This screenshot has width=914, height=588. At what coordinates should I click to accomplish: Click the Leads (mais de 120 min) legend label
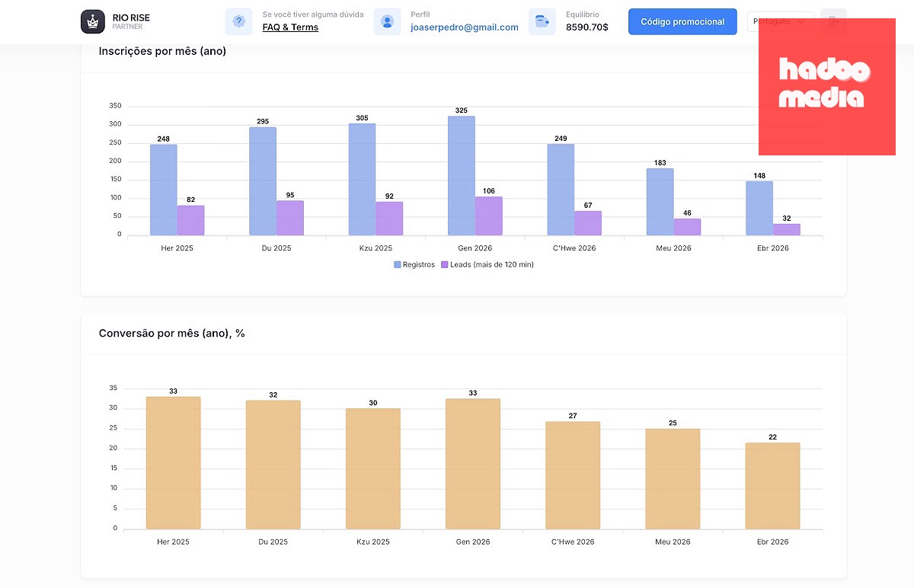tap(492, 264)
